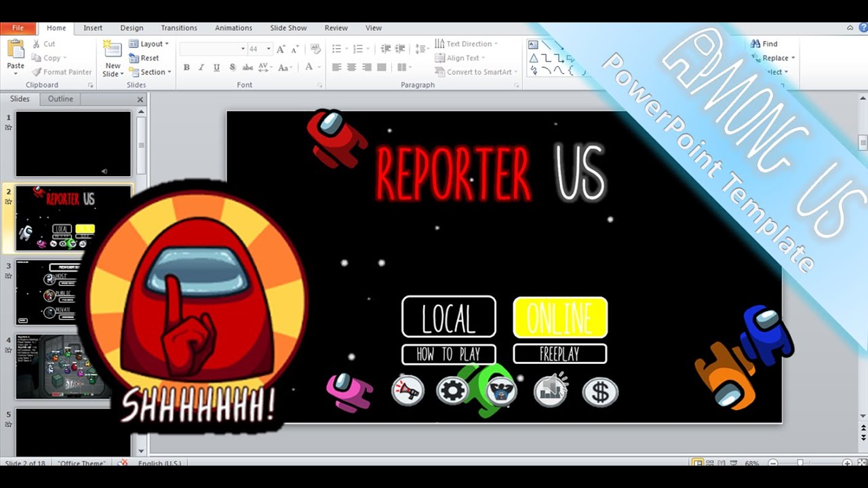Insert a New Slide using the slide icon
Image resolution: width=868 pixels, height=488 pixels.
112,49
